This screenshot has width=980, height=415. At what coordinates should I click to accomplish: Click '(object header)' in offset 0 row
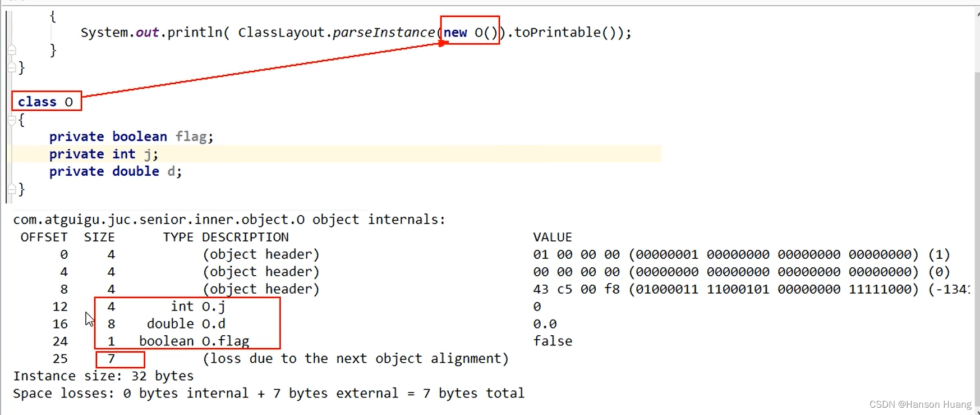coord(261,254)
